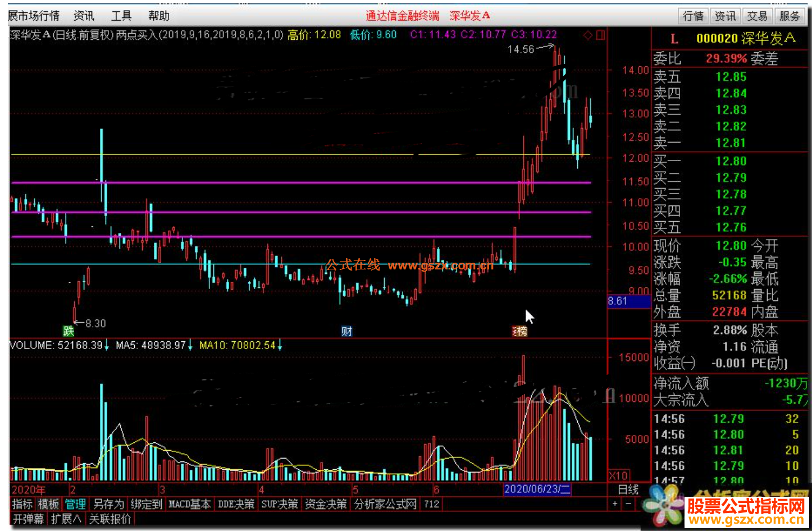Select the 资金决策 template
This screenshot has width=812, height=531.
pos(326,504)
